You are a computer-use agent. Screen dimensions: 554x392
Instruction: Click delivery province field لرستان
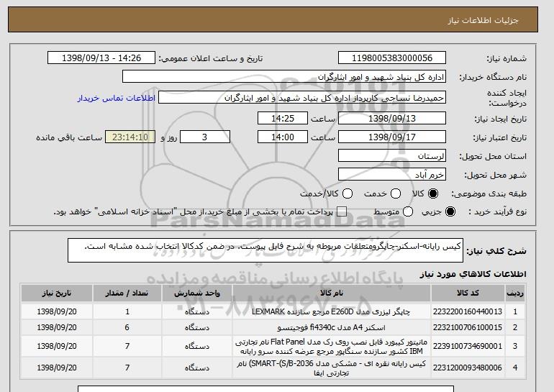392,156
